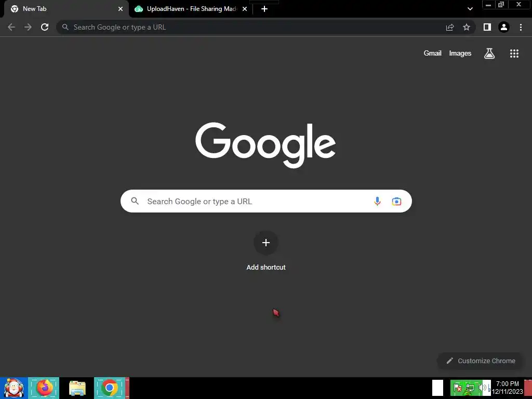
Task: Start voice search with the microphone
Action: tap(377, 201)
